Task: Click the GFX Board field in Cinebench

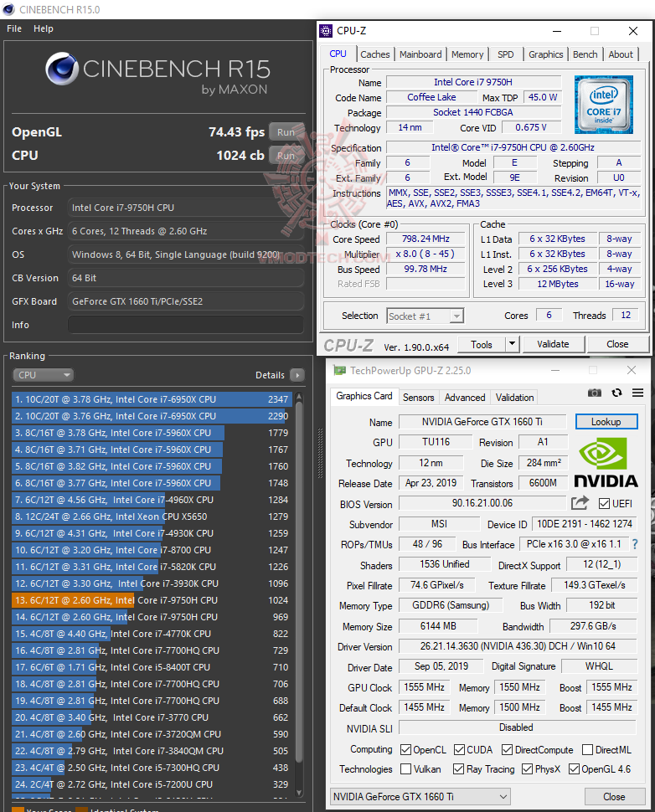Action: [x=185, y=301]
